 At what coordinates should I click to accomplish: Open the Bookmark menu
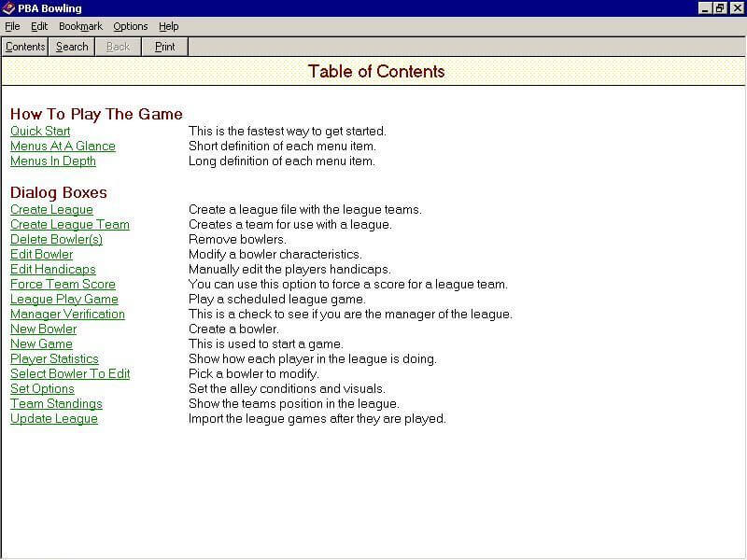[x=80, y=27]
